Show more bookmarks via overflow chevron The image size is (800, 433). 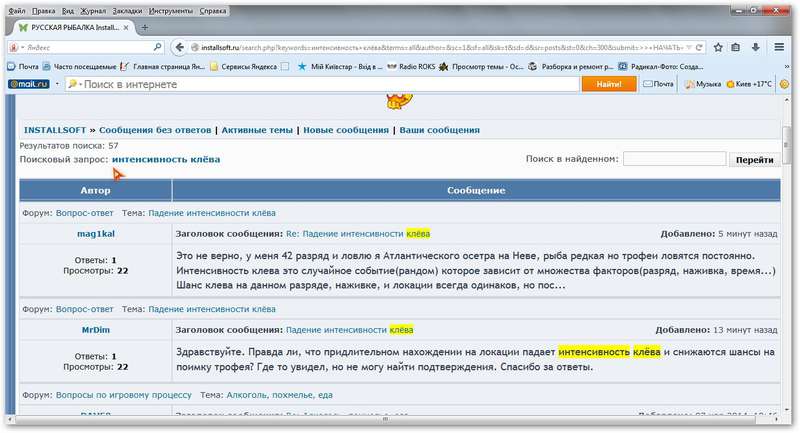(x=786, y=66)
